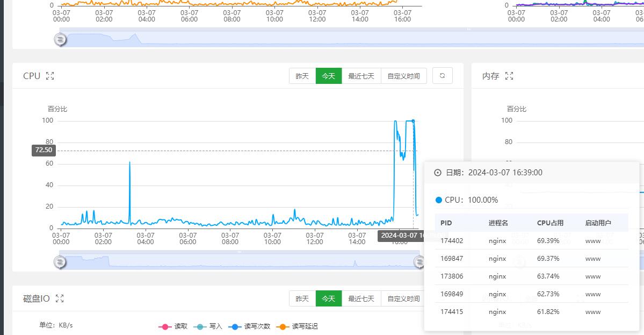The width and height of the screenshot is (644, 335).
Task: Click PID 174415 in the process table
Action: [x=452, y=311]
